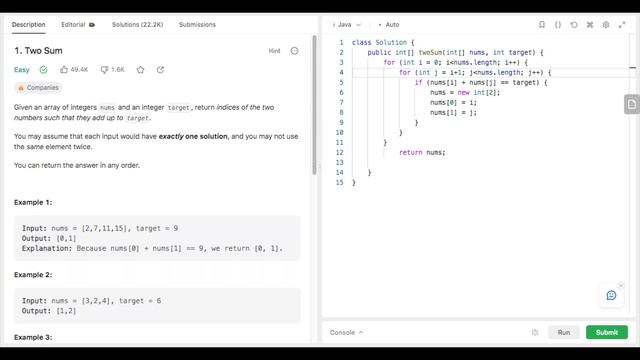Click the 'You can return the answer' sentence
Image resolution: width=640 pixels, height=360 pixels.
click(x=77, y=165)
